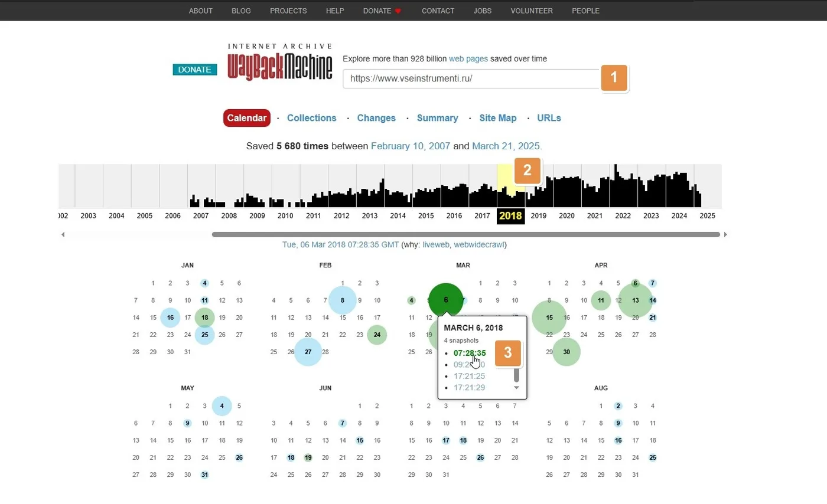Open the 17:21:25 snapshot in the popup
Image resolution: width=827 pixels, height=504 pixels.
coord(469,377)
